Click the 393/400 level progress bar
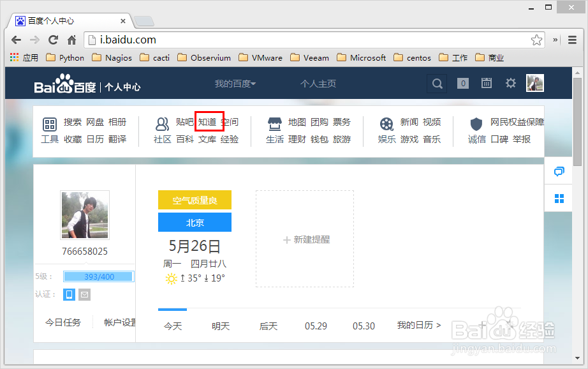588x369 pixels. click(x=99, y=276)
